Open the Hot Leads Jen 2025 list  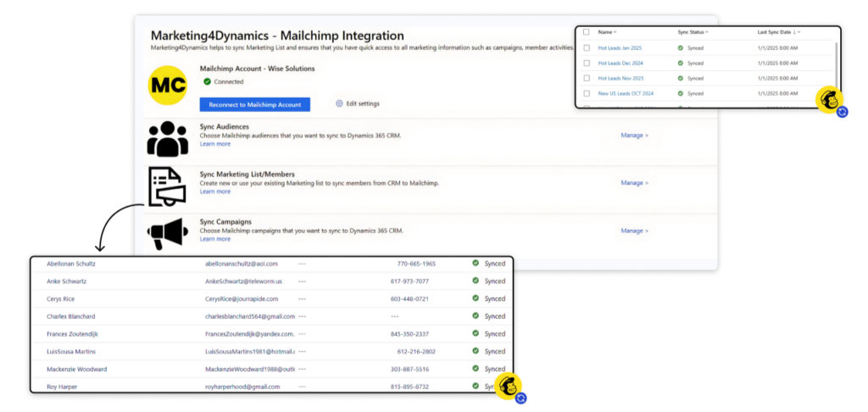pos(620,47)
